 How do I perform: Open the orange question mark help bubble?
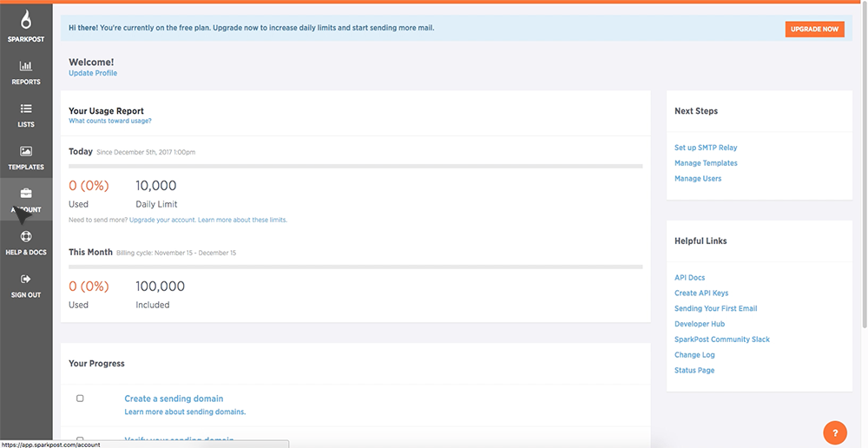[x=834, y=432]
